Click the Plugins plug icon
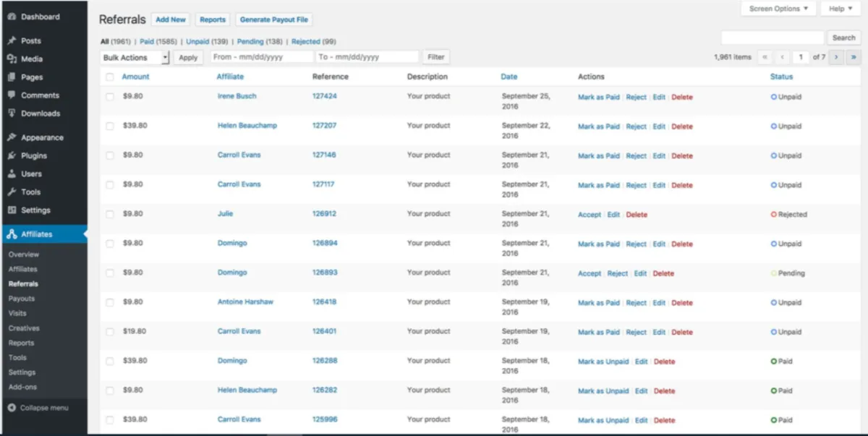Screen dimensions: 868x436 [12, 155]
